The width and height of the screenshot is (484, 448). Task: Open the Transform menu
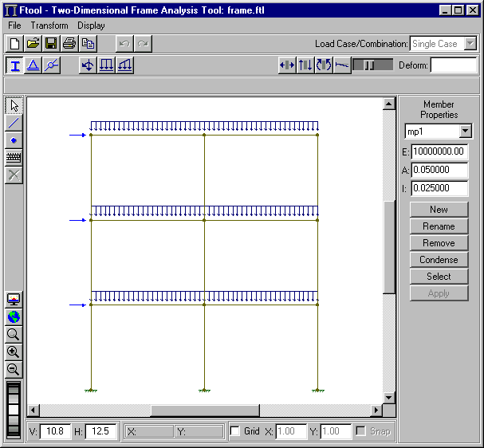pyautogui.click(x=49, y=26)
